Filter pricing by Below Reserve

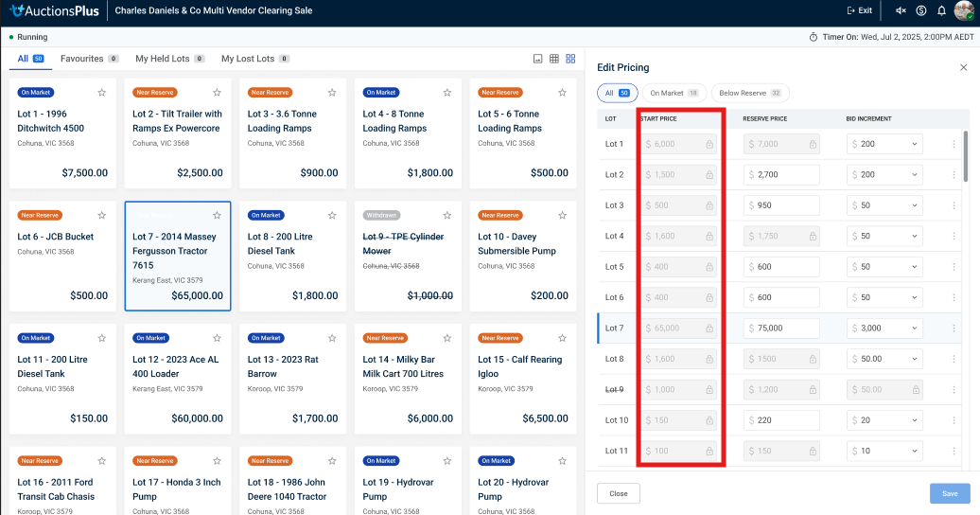pyautogui.click(x=749, y=94)
